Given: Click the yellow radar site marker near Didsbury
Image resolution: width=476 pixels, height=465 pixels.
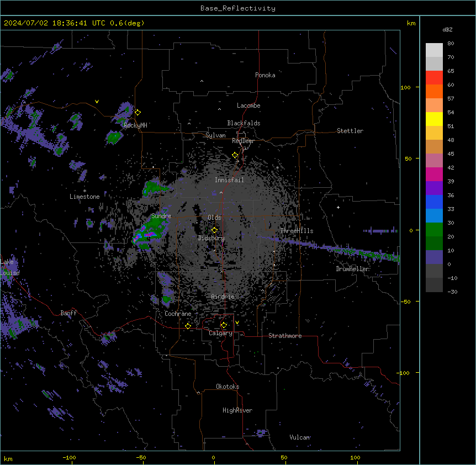Looking at the screenshot, I should click(x=214, y=230).
